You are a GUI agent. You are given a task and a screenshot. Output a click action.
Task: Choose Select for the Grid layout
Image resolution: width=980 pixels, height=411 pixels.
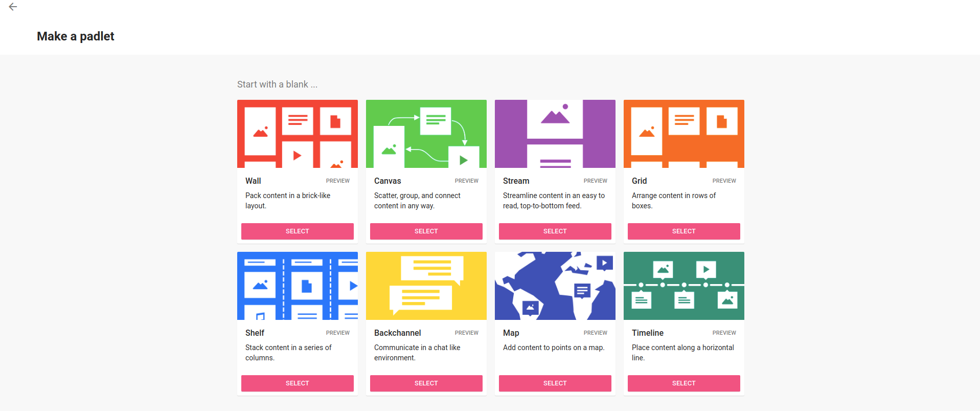(x=683, y=231)
